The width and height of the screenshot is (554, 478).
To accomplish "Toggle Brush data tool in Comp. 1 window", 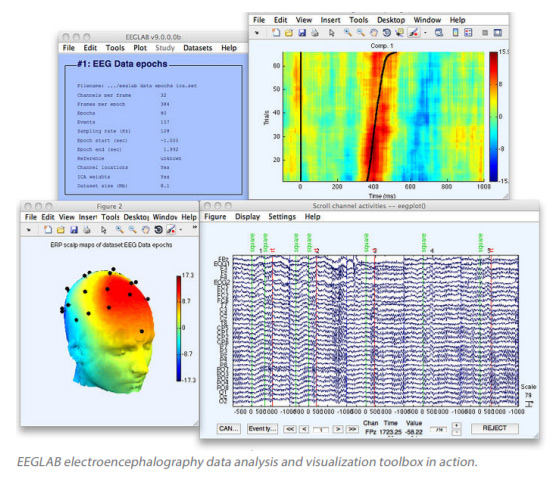I will pyautogui.click(x=413, y=33).
